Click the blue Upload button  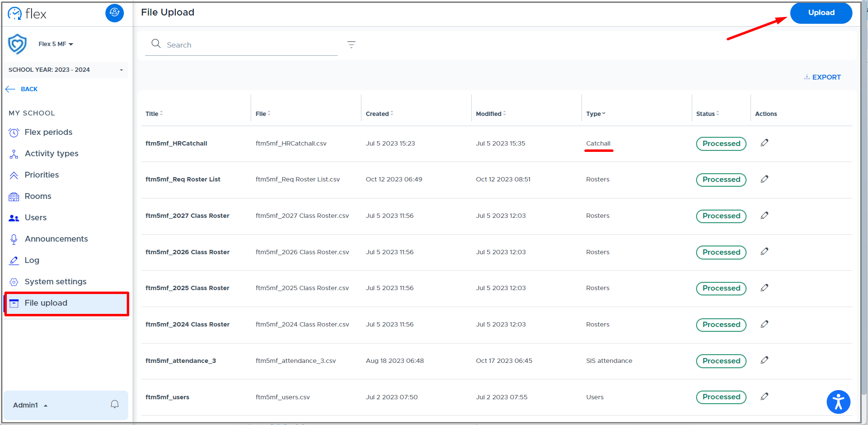[821, 13]
